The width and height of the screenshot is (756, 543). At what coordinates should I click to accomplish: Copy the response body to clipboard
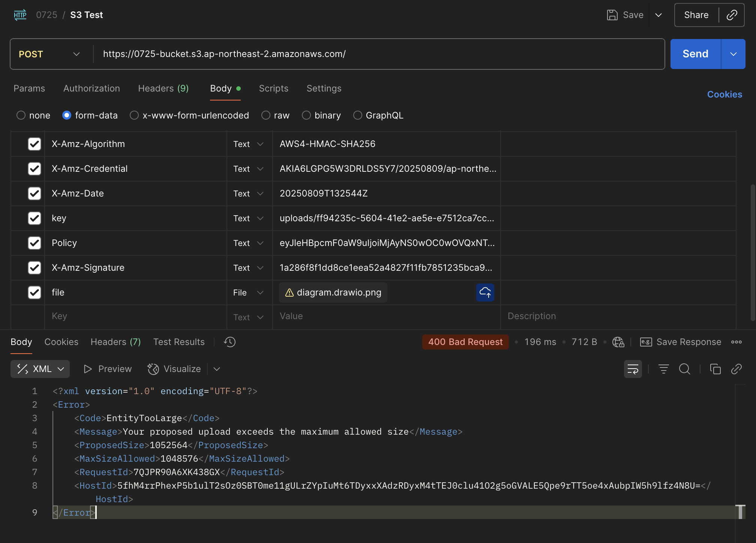715,369
